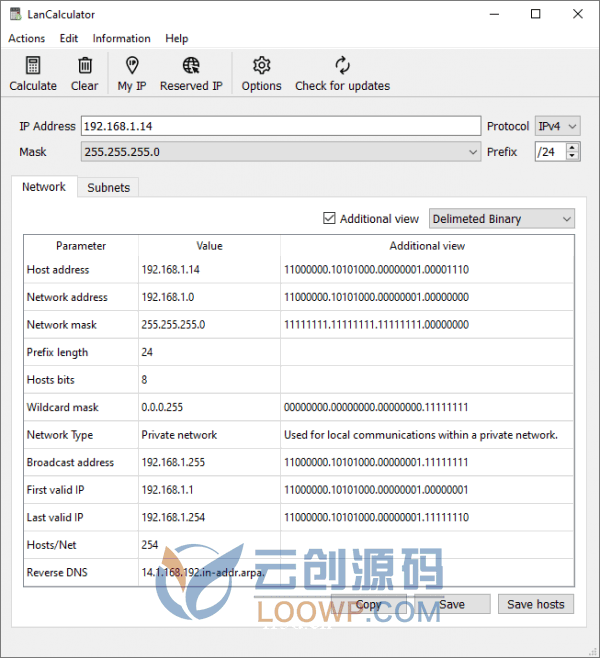The width and height of the screenshot is (600, 658).
Task: Click the Additional view column header
Action: click(427, 246)
